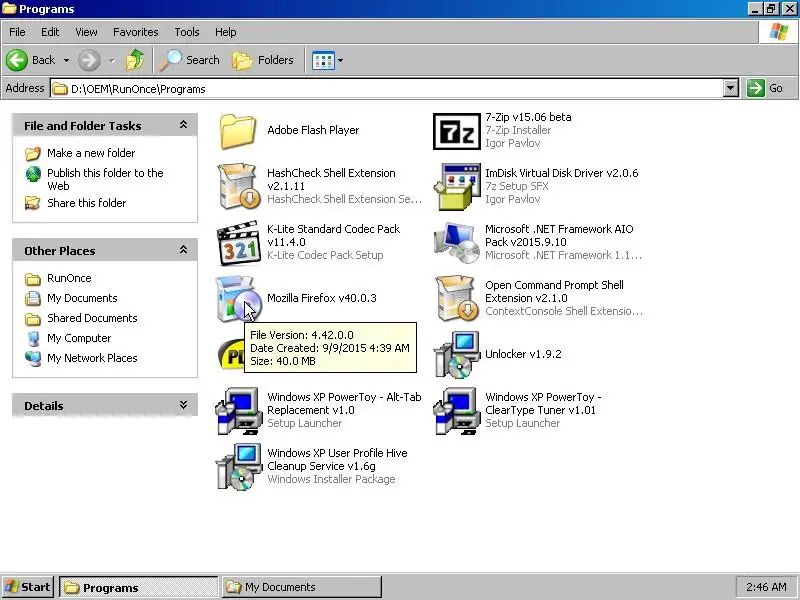Image resolution: width=800 pixels, height=600 pixels.
Task: Click the Shared Documents link text
Action: (x=92, y=318)
